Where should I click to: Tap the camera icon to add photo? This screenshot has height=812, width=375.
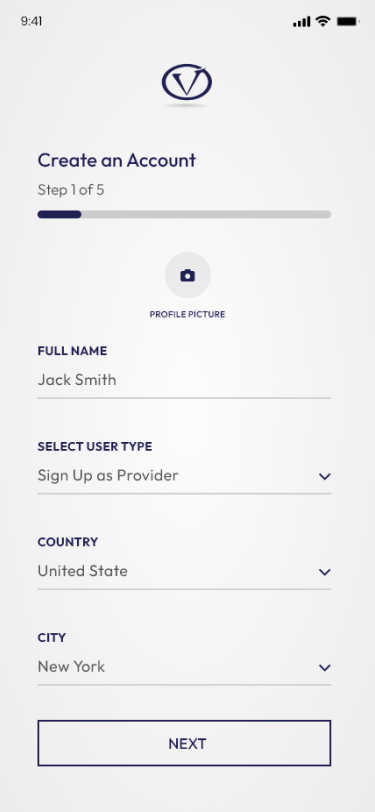(188, 275)
